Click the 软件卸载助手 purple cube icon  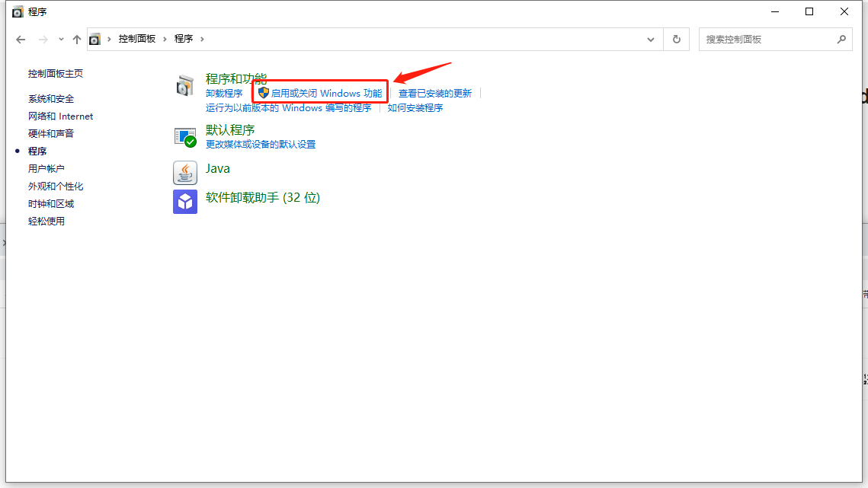pos(185,202)
